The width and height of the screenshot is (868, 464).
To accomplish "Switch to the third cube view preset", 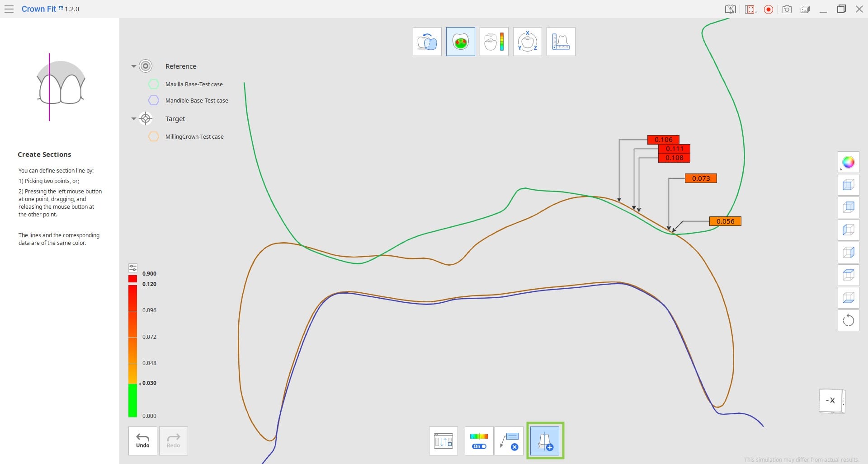I will click(849, 230).
